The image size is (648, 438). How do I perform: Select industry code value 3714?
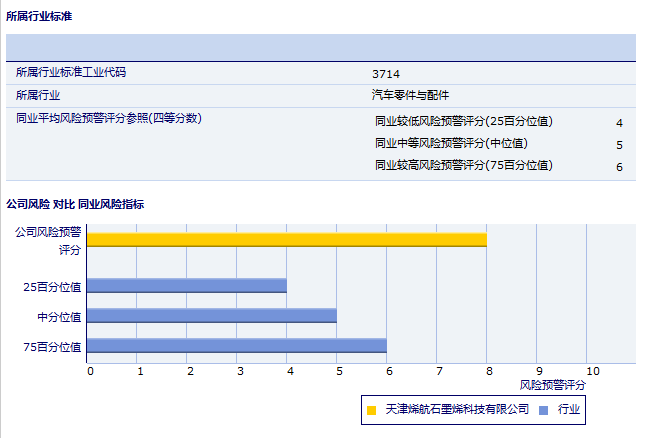[x=386, y=74]
